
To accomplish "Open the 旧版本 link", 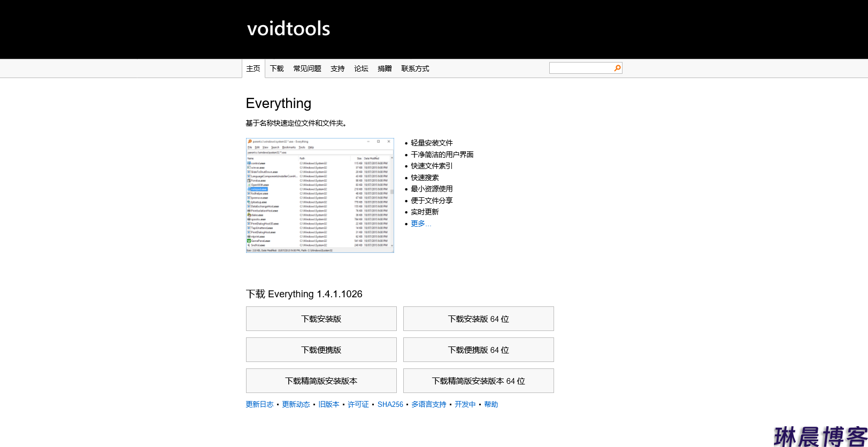I will coord(329,404).
